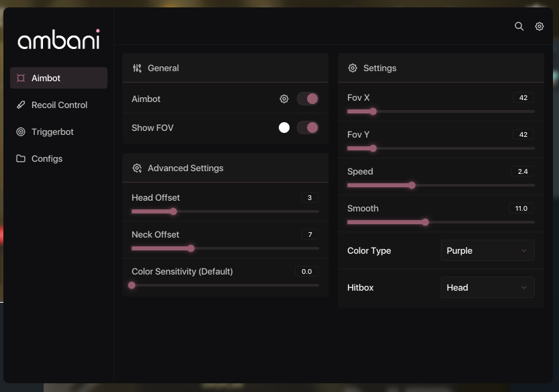Click the ambani logo
Image resolution: width=559 pixels, height=392 pixels.
point(58,40)
